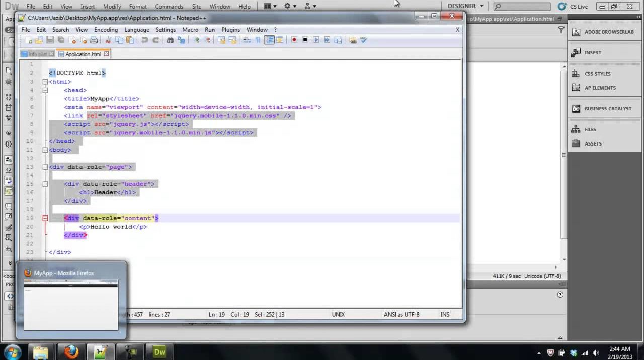Open the Adobe BrowserLab panel

point(609,32)
